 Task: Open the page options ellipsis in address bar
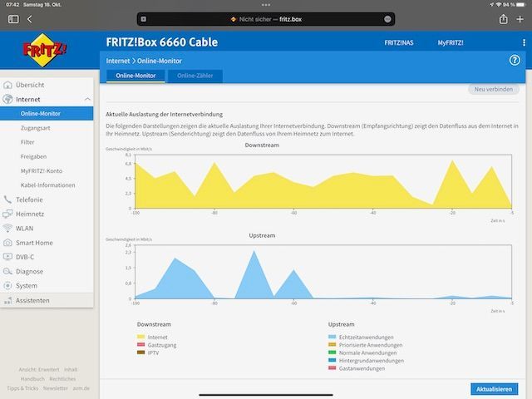[387, 19]
